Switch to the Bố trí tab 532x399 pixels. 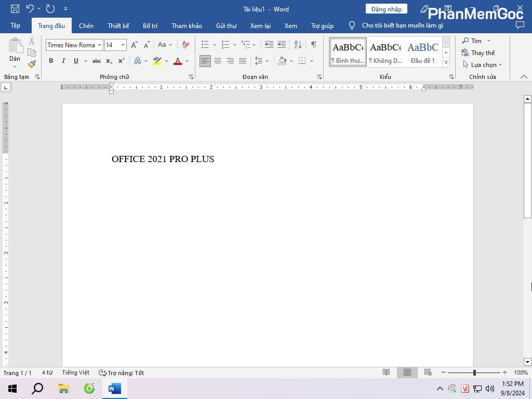point(150,25)
